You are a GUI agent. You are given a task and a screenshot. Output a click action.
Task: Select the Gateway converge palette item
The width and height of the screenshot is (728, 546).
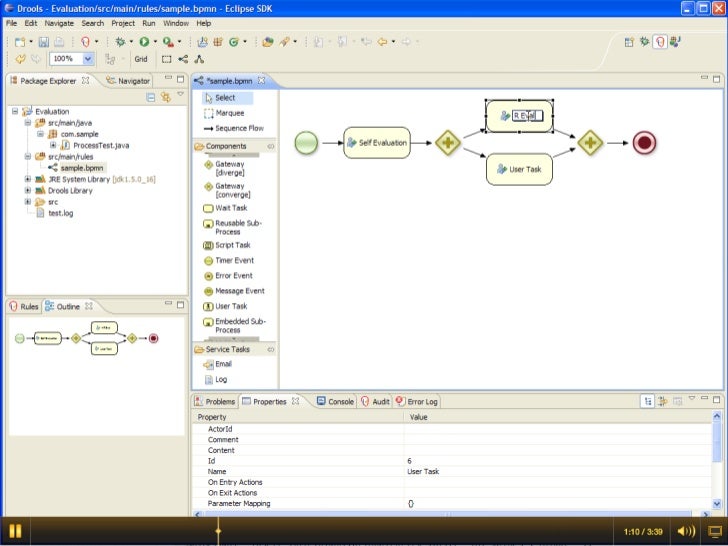point(228,190)
